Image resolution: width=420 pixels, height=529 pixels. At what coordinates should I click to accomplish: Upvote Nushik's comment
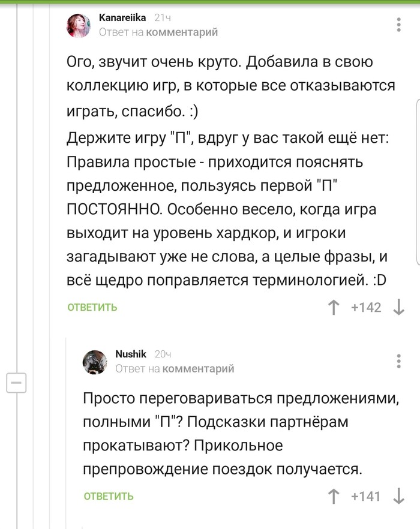[x=333, y=496]
